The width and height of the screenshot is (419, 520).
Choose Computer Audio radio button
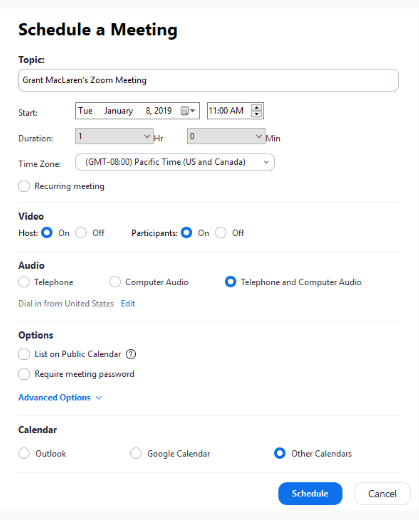[115, 282]
